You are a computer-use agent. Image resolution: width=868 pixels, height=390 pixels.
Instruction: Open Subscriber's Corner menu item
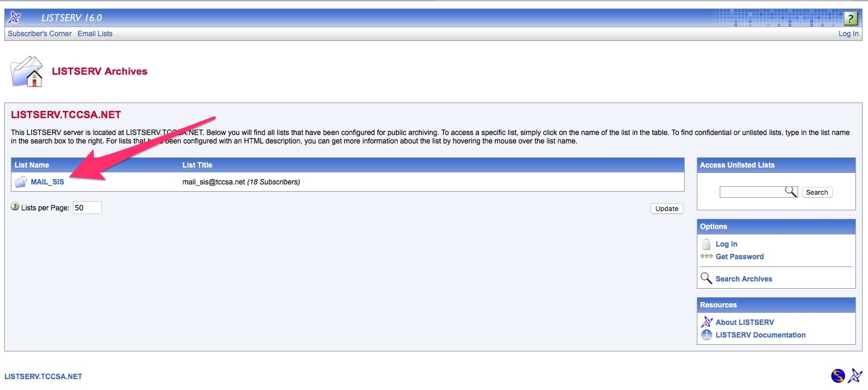tap(40, 34)
